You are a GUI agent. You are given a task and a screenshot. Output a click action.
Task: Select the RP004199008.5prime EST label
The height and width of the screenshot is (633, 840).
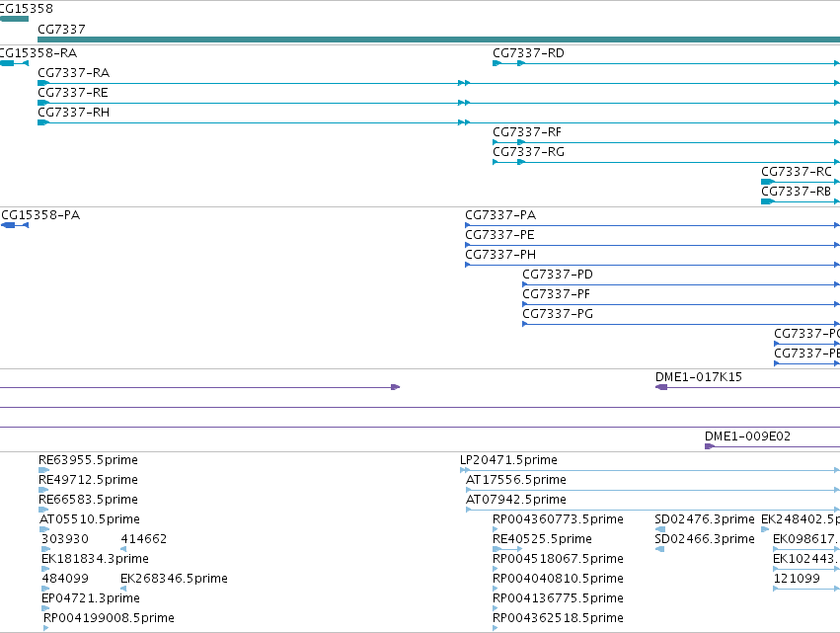pos(109,618)
